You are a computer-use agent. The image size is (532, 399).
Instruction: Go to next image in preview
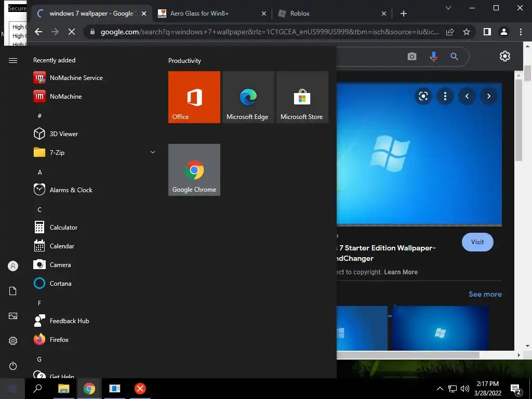pos(489,96)
